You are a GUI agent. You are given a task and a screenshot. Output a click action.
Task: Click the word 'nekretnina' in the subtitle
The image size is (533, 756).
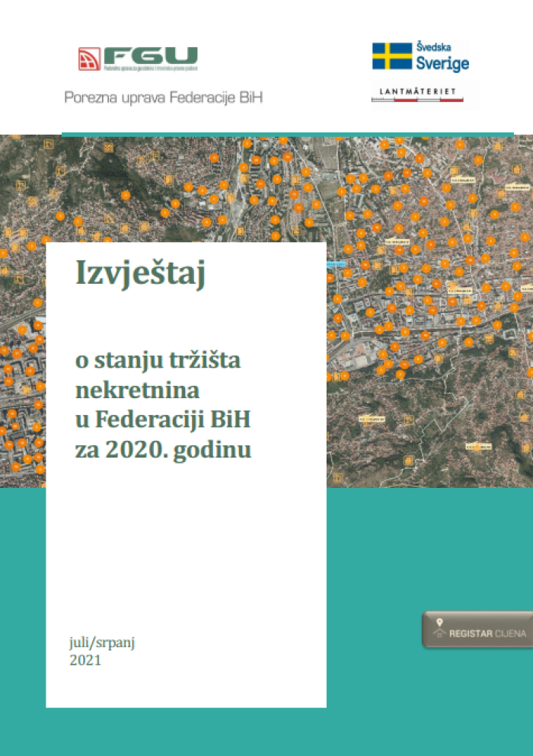(137, 390)
